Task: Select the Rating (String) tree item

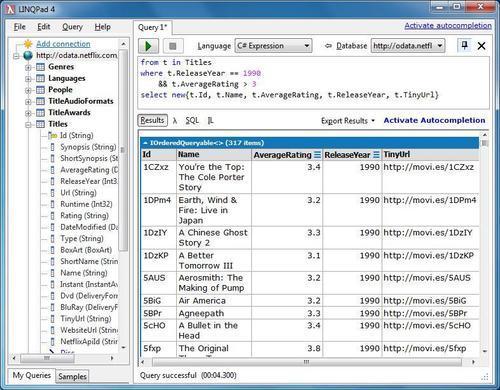Action: tap(84, 216)
